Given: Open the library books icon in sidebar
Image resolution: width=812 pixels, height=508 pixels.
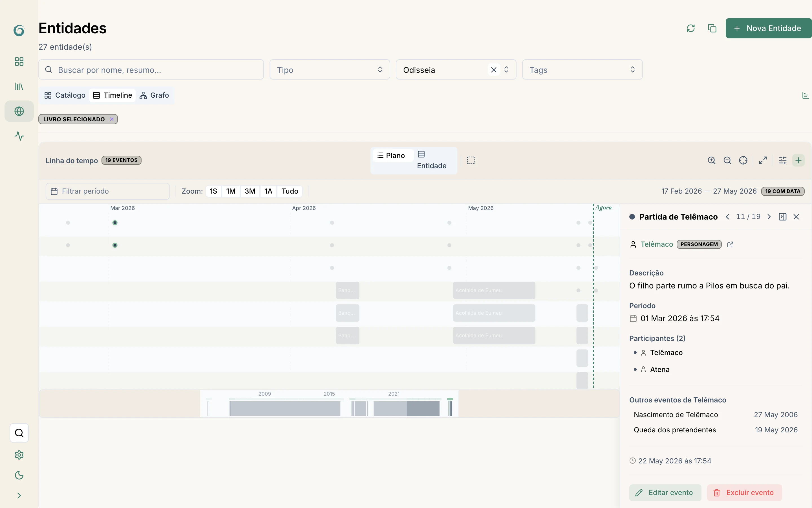Looking at the screenshot, I should 19,87.
